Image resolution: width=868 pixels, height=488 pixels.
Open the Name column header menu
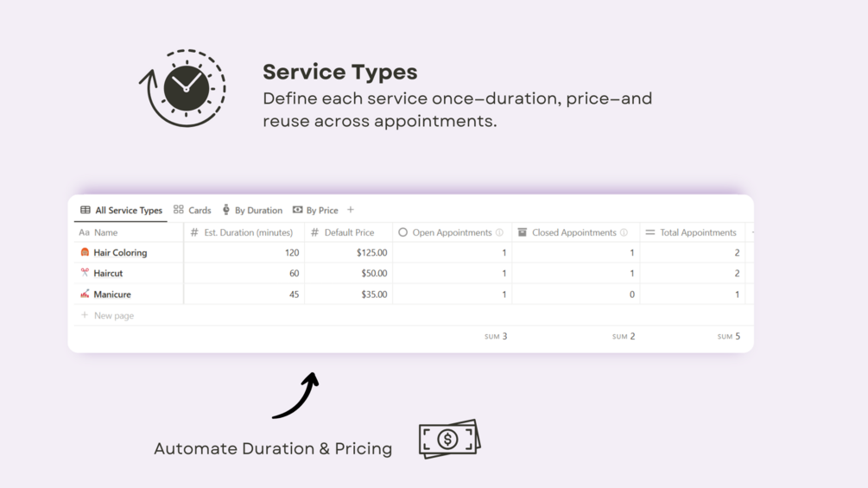[x=105, y=232]
